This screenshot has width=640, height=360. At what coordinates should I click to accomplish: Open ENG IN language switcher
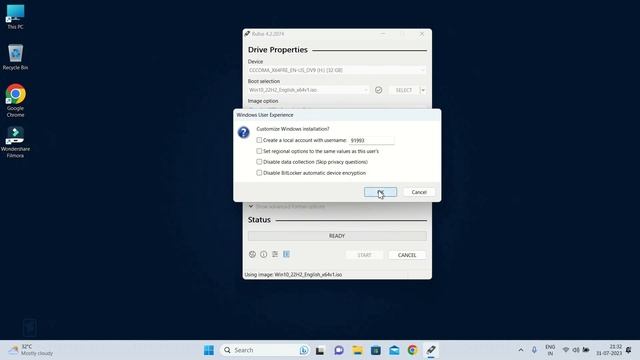click(550, 350)
